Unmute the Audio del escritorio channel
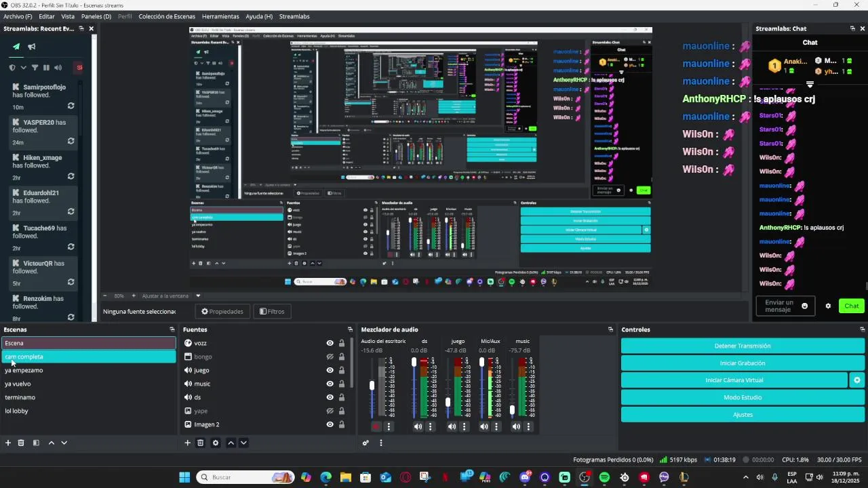 (376, 426)
